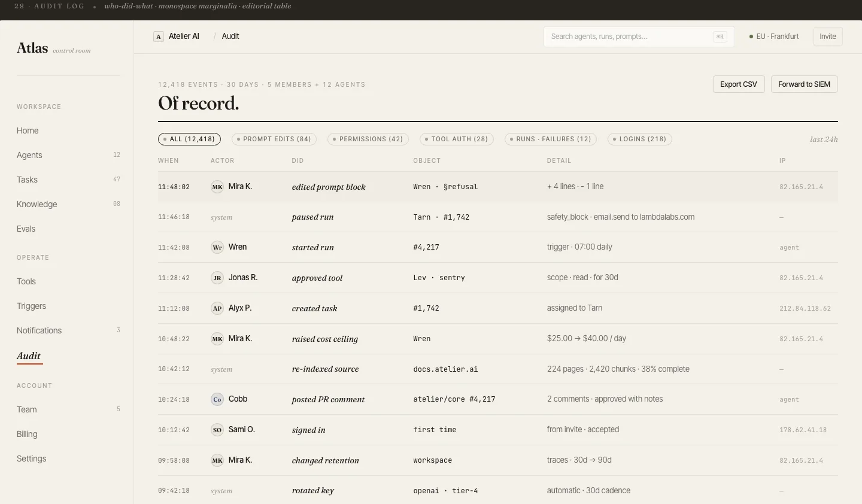Click Mira K. avatar on 11:48:02 row
This screenshot has height=504, width=862.
[x=217, y=187]
